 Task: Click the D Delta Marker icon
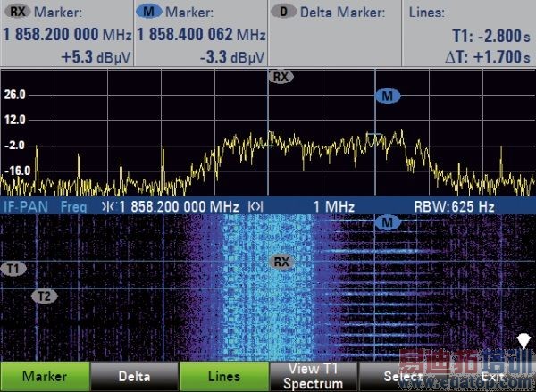pyautogui.click(x=283, y=12)
